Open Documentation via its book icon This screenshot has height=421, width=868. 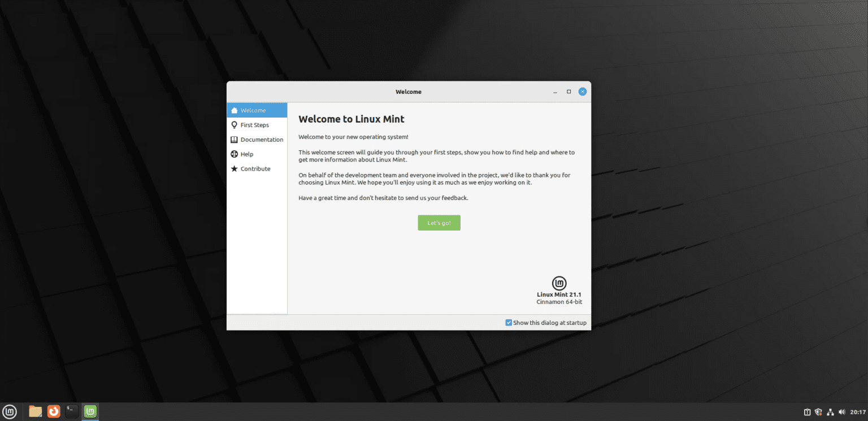pos(234,140)
